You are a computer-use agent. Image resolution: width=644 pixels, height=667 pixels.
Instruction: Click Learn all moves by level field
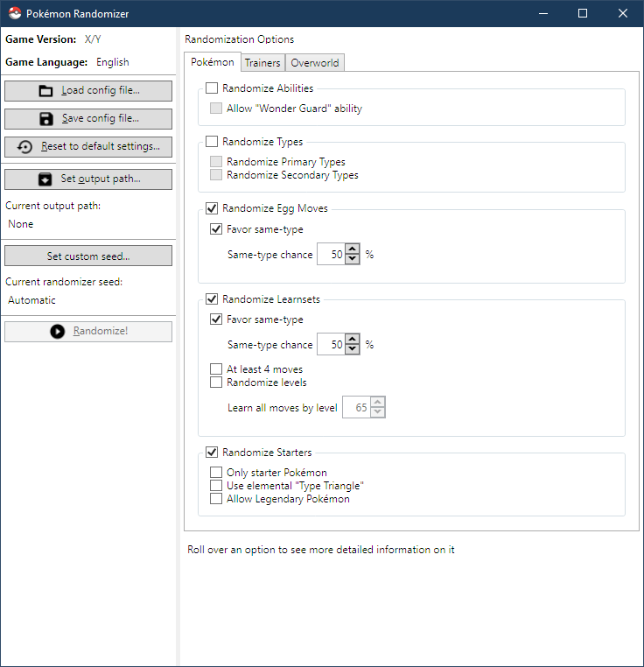pyautogui.click(x=357, y=407)
